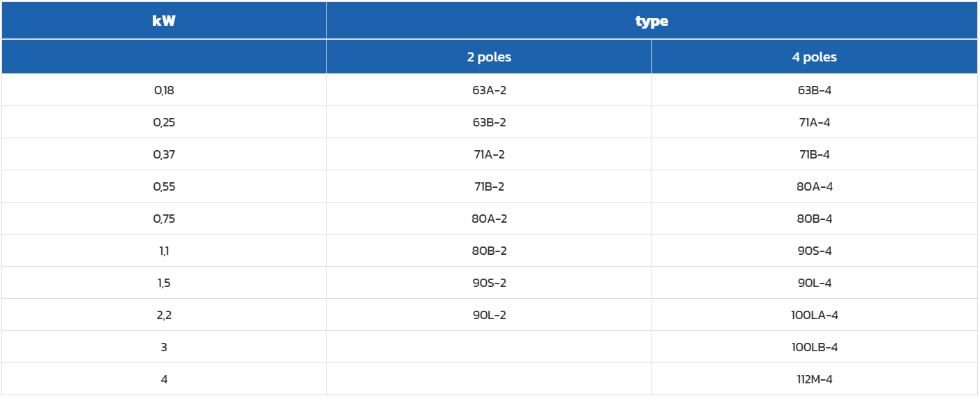Click the type column header
Image resolution: width=980 pixels, height=398 pixels.
651,21
